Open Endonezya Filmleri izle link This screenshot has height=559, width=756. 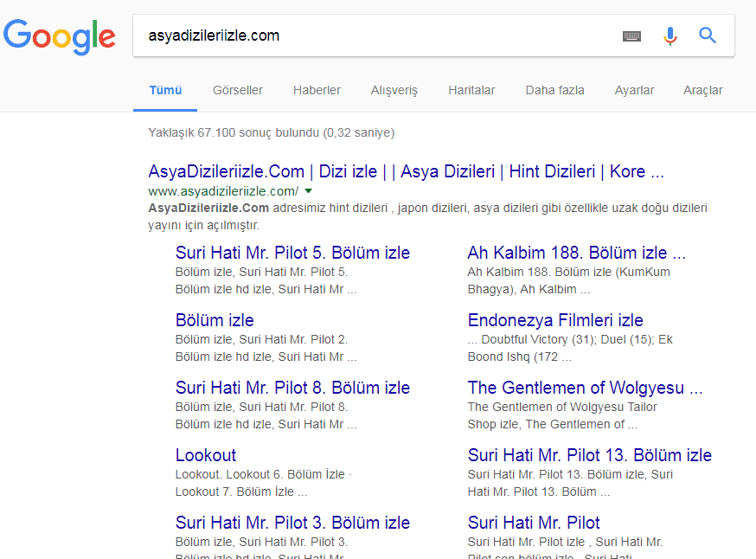pos(555,320)
